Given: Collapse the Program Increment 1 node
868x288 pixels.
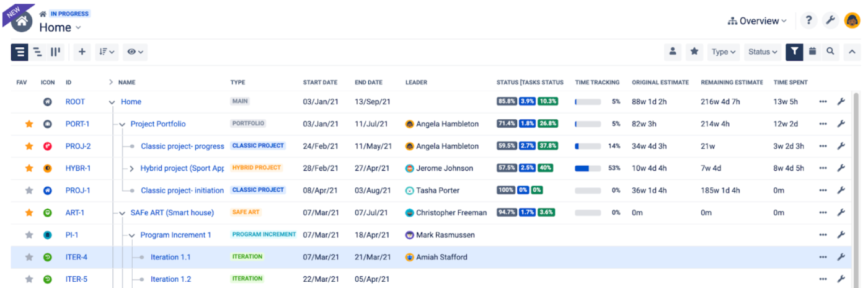Looking at the screenshot, I should click(132, 236).
